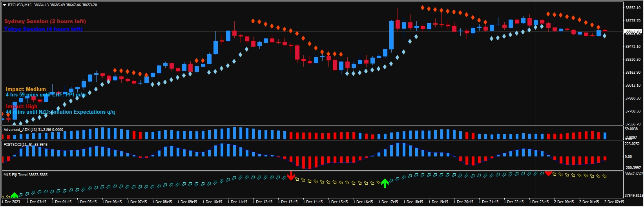Select the green up arrow near 1 Dec 2023 in Fiji Trend
The width and height of the screenshot is (644, 207).
15,195
